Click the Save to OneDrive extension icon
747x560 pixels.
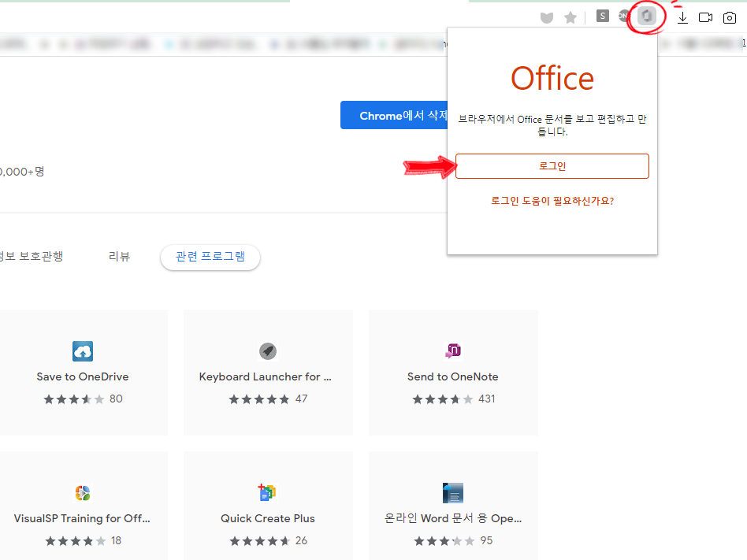pyautogui.click(x=82, y=350)
